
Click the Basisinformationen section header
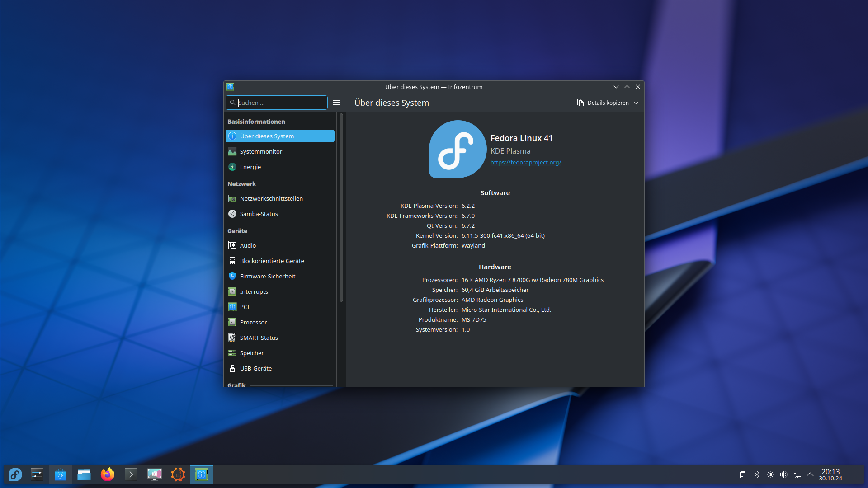pyautogui.click(x=256, y=122)
